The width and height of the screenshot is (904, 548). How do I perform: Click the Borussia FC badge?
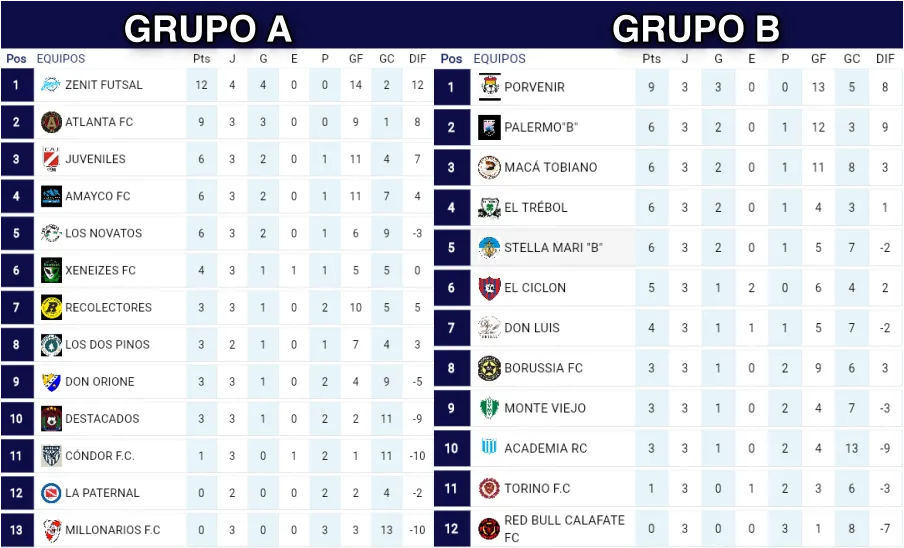[489, 368]
